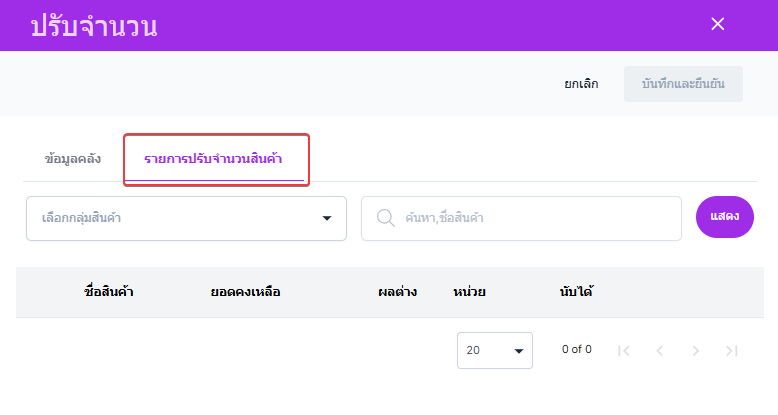Close the ปรับจำนวน dialog with X
The height and width of the screenshot is (415, 778).
click(717, 24)
